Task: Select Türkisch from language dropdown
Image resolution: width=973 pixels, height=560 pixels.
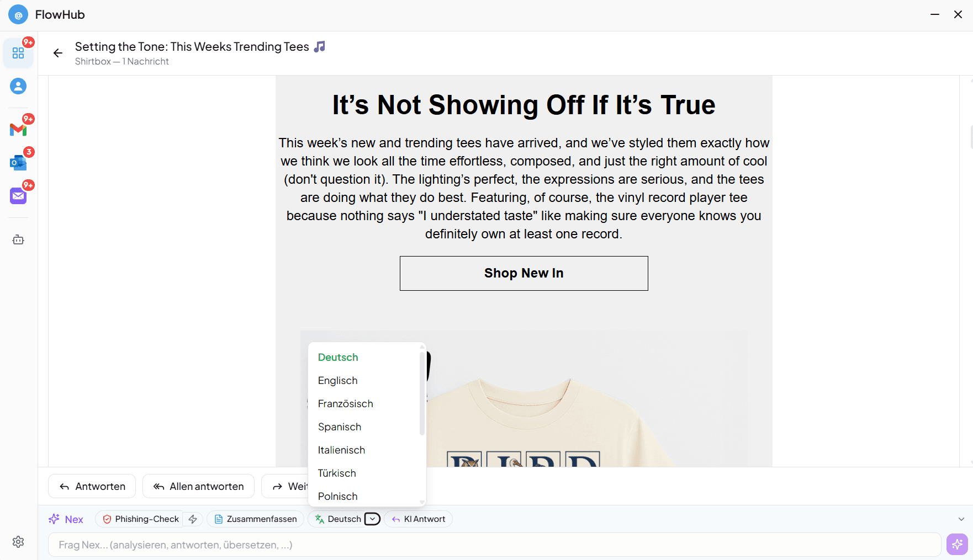Action: click(x=337, y=473)
